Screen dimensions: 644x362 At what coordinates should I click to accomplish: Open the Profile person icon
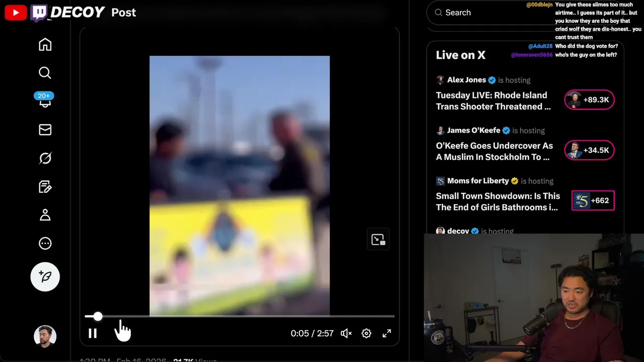click(45, 215)
